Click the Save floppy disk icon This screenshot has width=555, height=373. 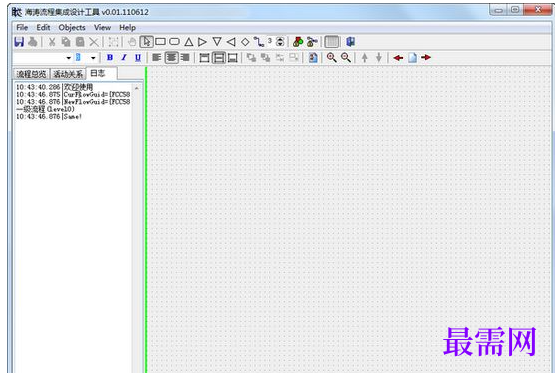19,42
